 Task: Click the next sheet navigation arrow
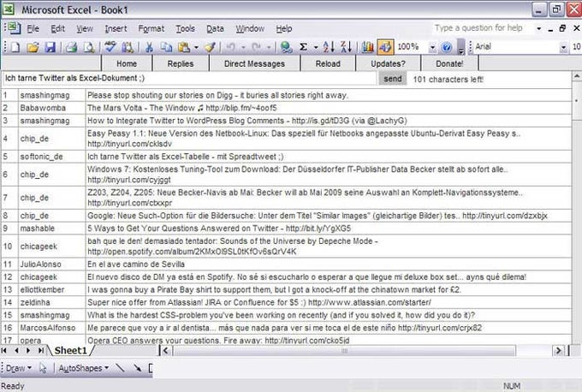28,350
